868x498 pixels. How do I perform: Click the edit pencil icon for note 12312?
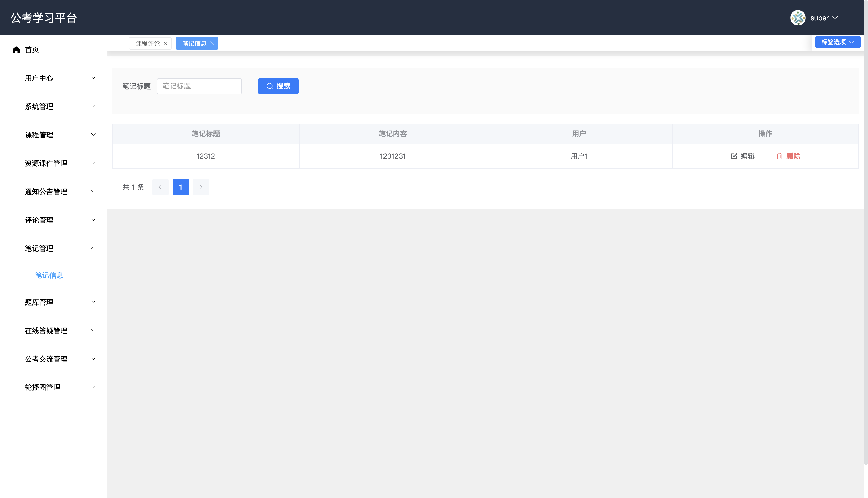point(734,156)
